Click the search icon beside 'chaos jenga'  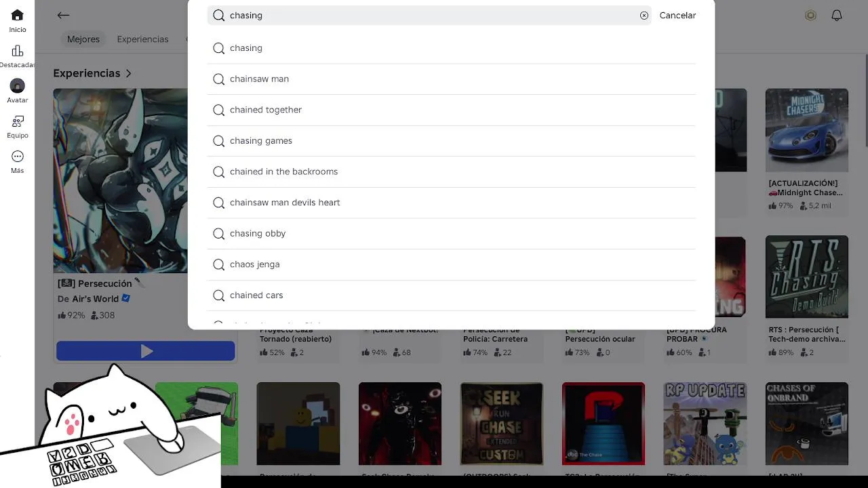(x=219, y=264)
